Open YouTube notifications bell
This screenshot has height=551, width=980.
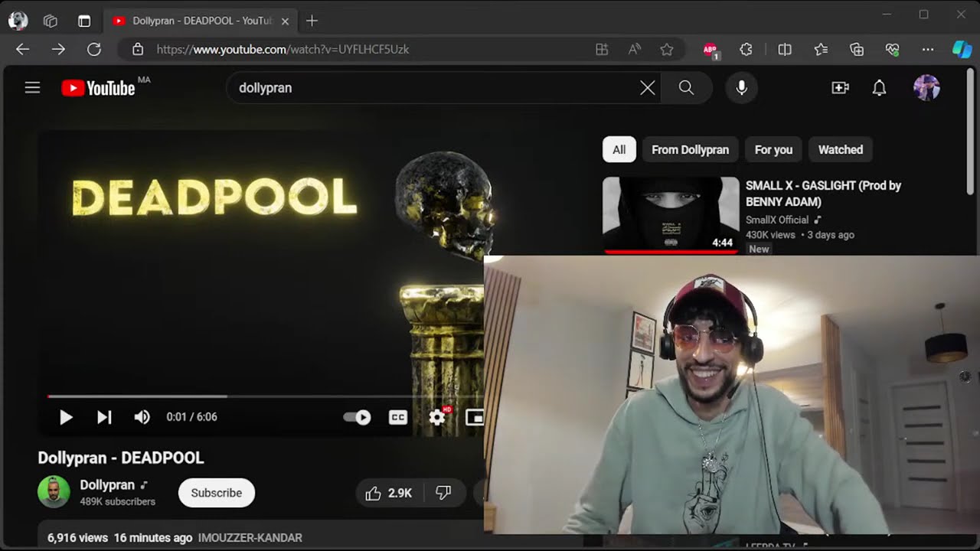pos(879,88)
